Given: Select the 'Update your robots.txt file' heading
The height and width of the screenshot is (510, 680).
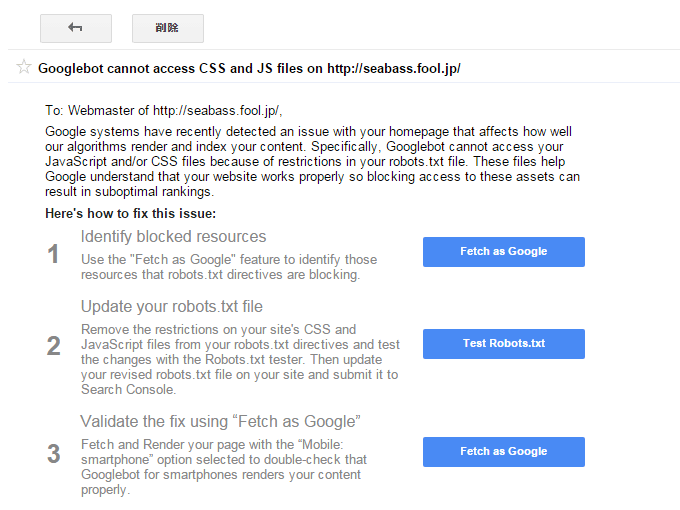Looking at the screenshot, I should click(172, 306).
